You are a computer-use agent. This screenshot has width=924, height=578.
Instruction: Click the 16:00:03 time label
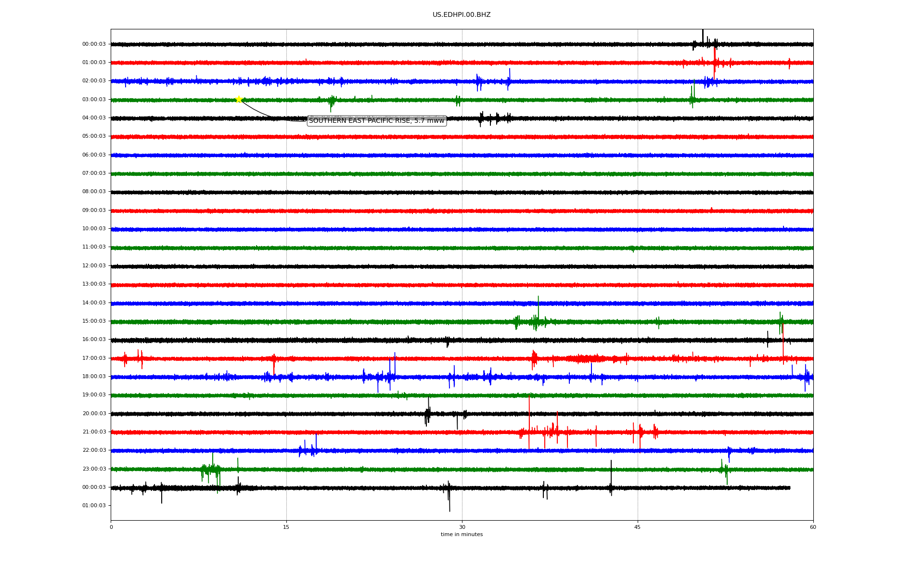[94, 340]
